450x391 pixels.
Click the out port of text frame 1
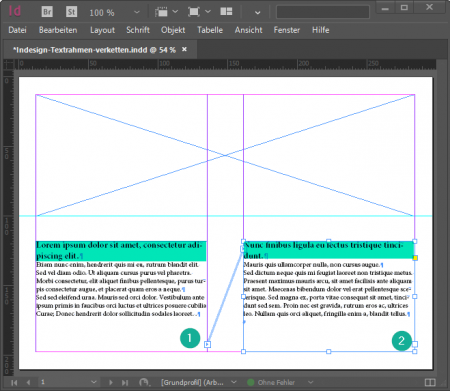coord(207,344)
